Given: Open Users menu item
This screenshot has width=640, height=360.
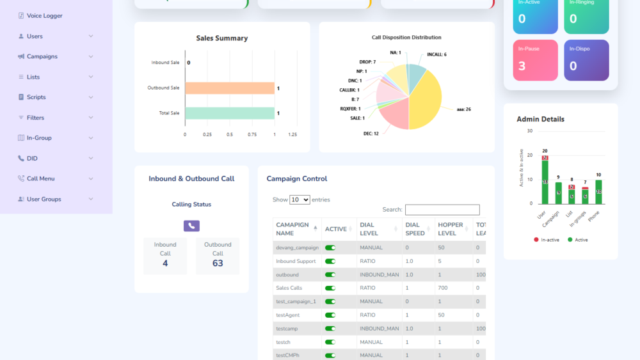Looking at the screenshot, I should point(35,36).
